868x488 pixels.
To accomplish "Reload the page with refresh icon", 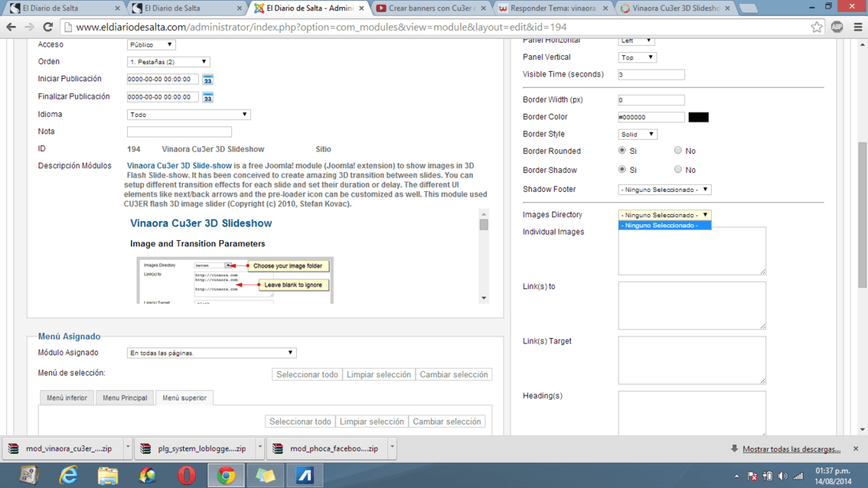I will tap(47, 27).
